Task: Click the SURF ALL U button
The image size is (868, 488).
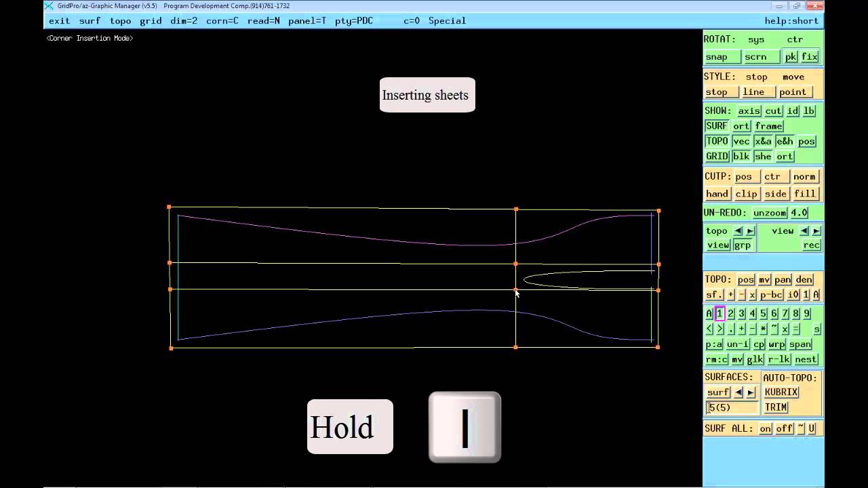Action: pos(812,429)
